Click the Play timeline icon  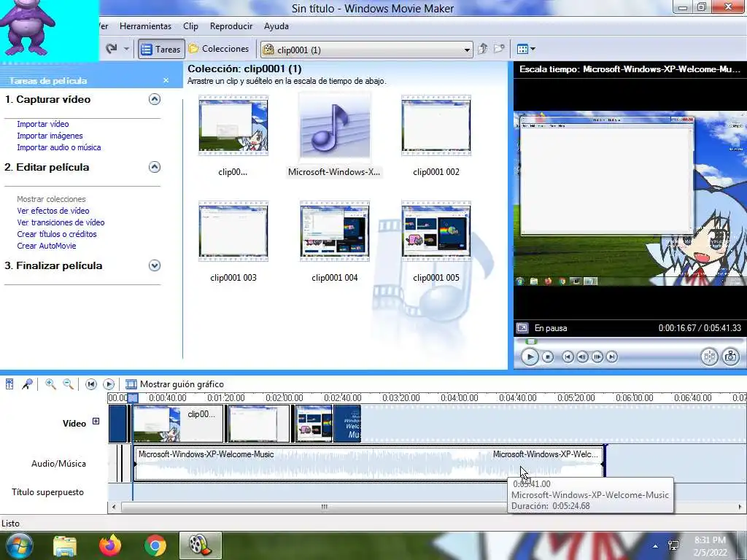click(109, 384)
